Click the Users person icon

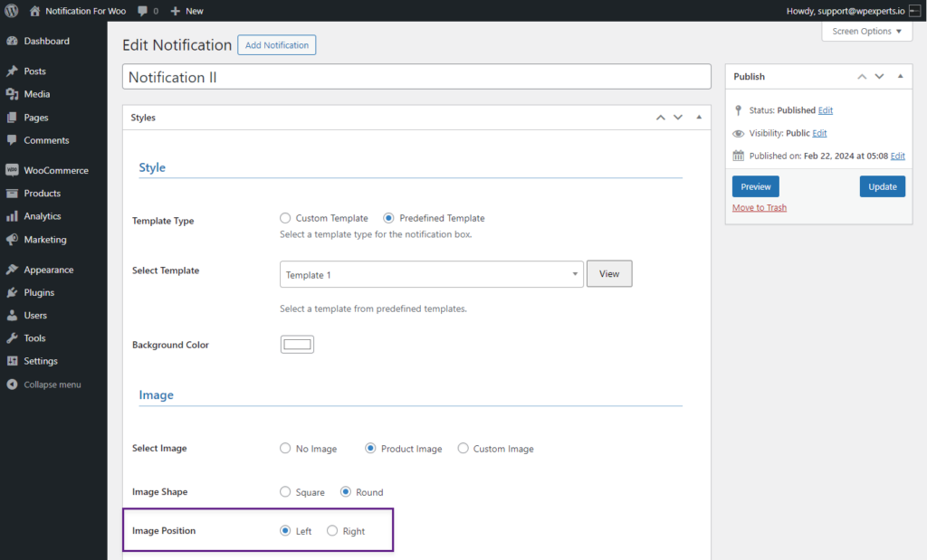pyautogui.click(x=12, y=315)
